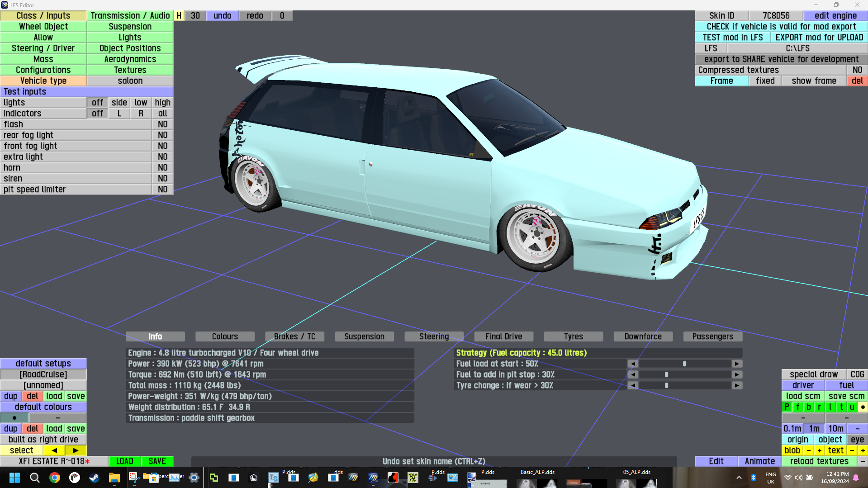Set lights to high beam
Viewport: 868px width, 488px height.
(163, 103)
